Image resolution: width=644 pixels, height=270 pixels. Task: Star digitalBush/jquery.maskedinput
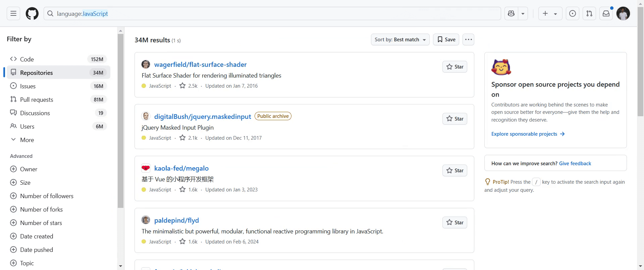click(455, 119)
